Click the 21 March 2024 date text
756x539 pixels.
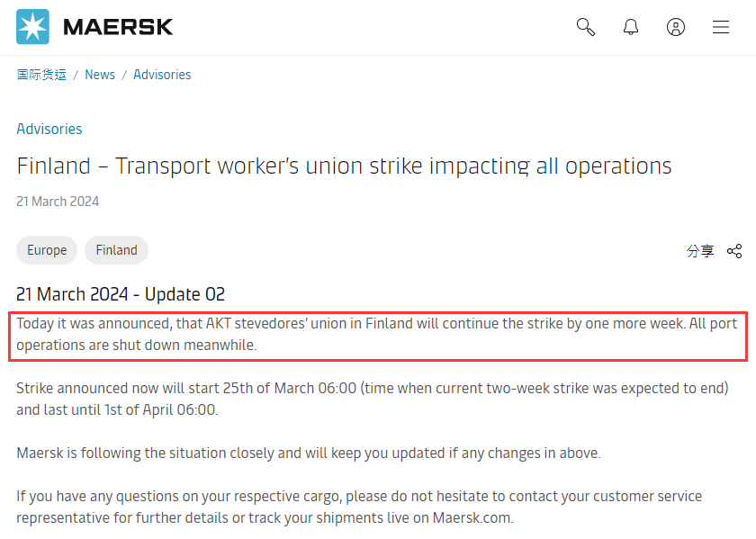58,202
